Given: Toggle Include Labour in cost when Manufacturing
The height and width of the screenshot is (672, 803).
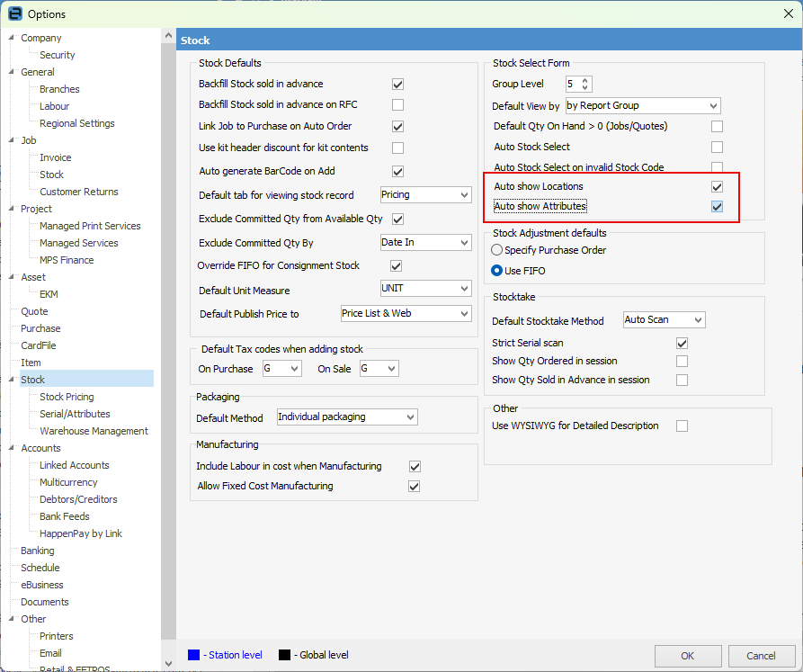Looking at the screenshot, I should tap(415, 467).
